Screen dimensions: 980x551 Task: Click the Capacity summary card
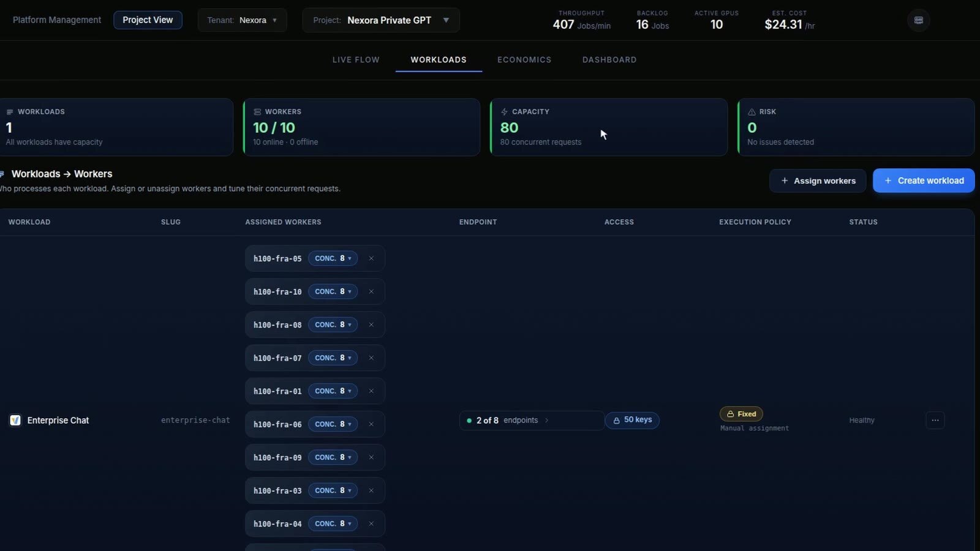tap(609, 127)
